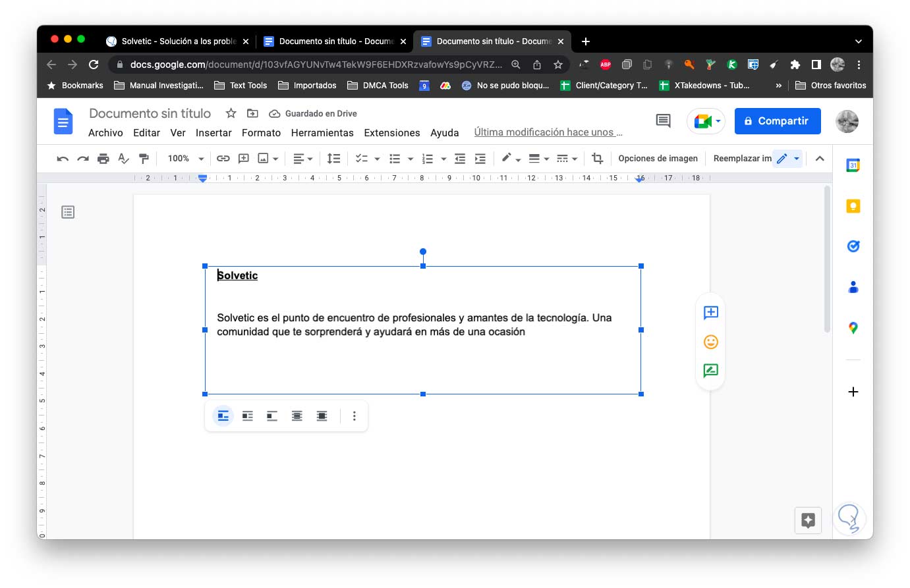Open Google Calendar side panel
The width and height of the screenshot is (910, 588).
(853, 165)
